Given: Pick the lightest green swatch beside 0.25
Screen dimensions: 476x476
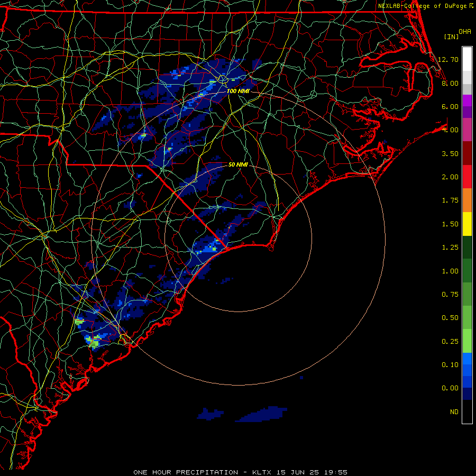Looking at the screenshot, I should click(x=467, y=341).
